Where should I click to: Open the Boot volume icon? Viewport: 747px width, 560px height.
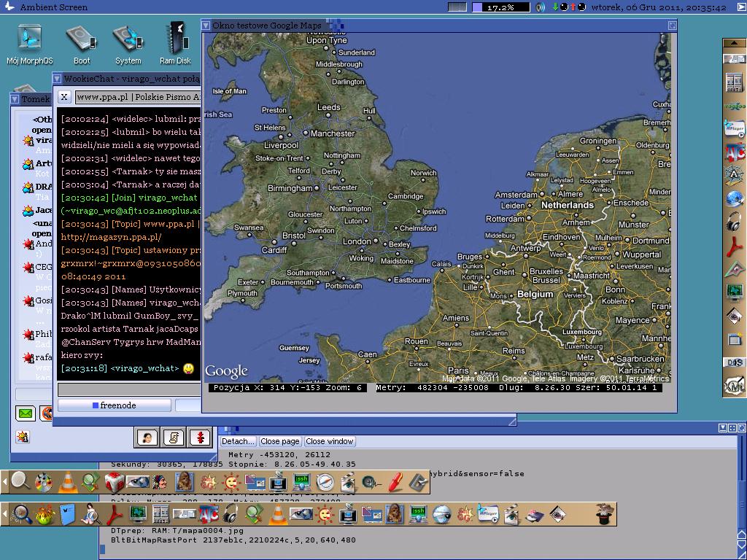[82, 44]
